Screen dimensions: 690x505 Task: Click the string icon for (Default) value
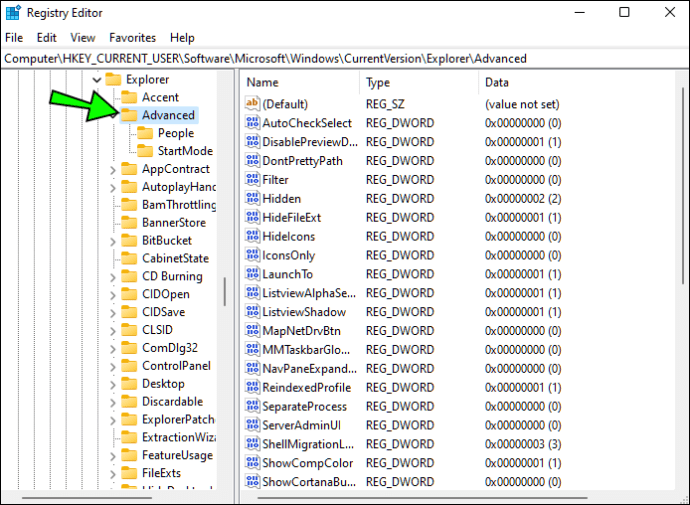coord(252,104)
